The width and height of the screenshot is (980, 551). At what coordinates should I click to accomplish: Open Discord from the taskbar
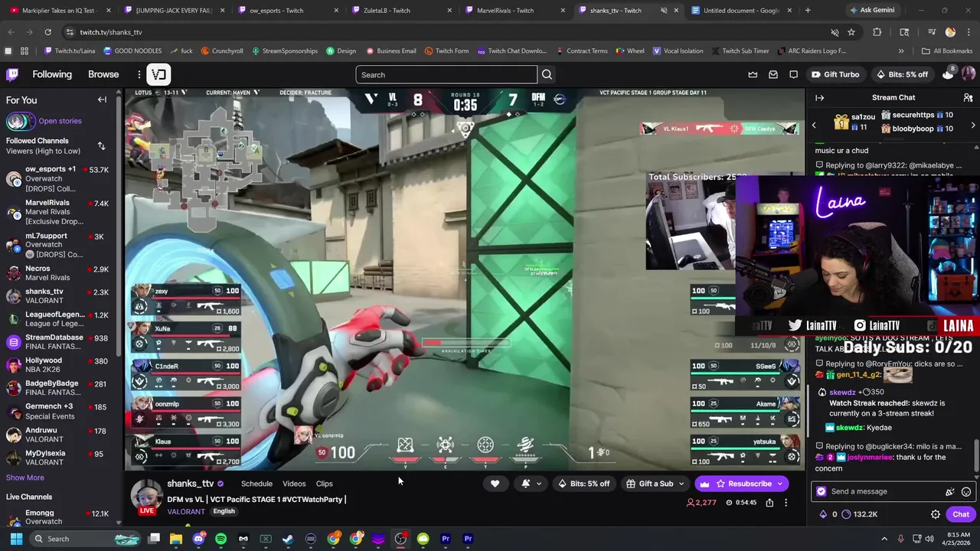click(198, 539)
